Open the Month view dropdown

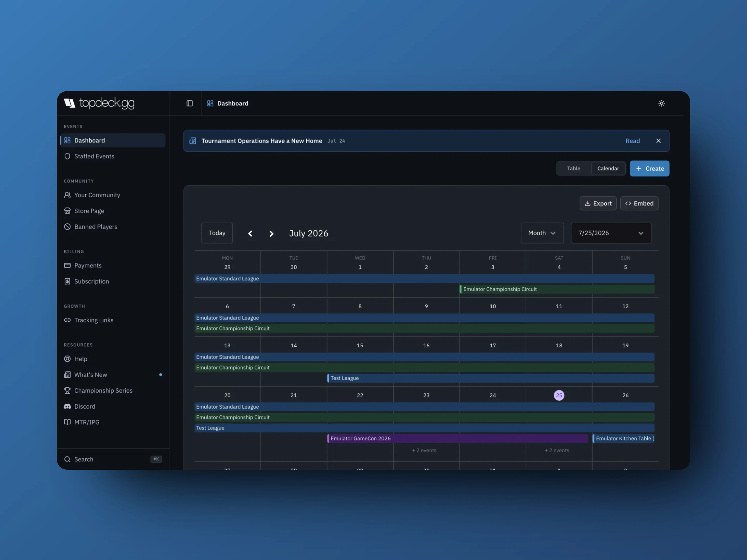click(x=542, y=233)
